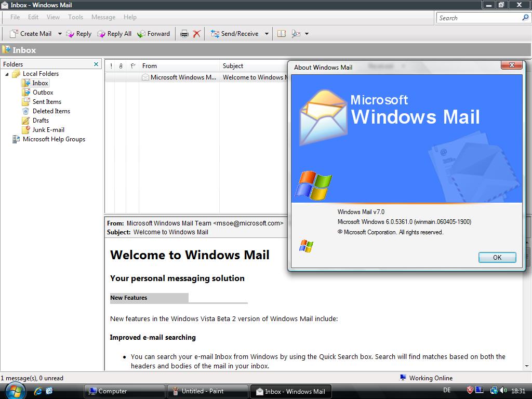Open the Tools menu
This screenshot has height=399, width=532.
[x=75, y=17]
